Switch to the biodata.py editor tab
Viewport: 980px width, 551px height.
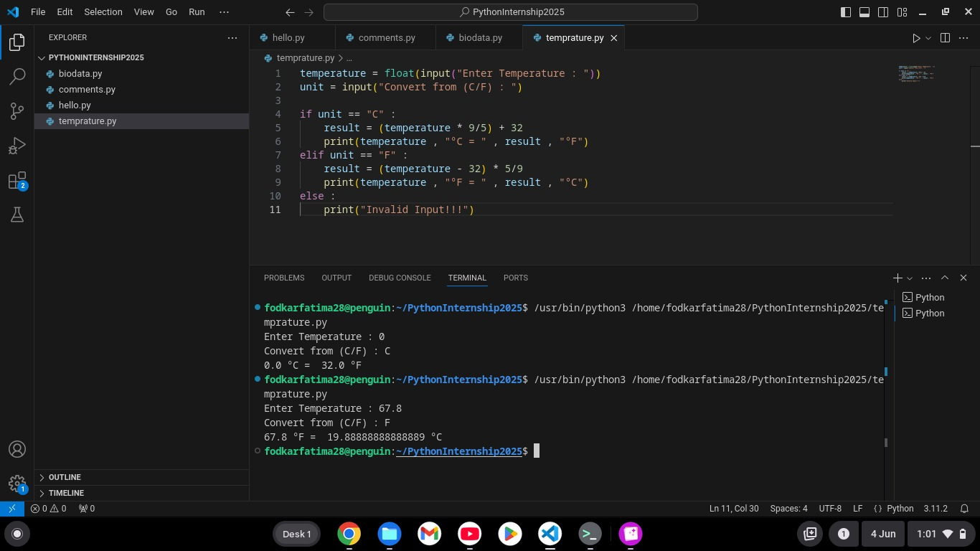click(480, 38)
